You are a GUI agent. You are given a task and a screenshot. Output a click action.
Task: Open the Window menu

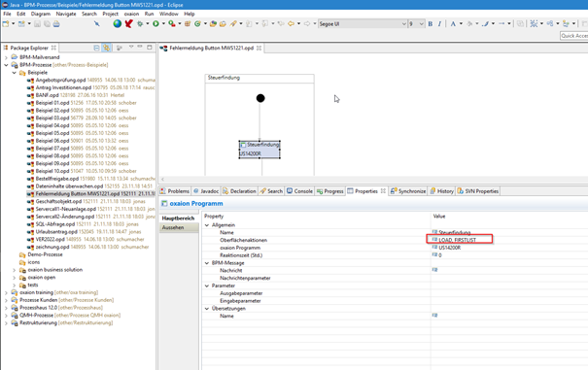pos(169,14)
